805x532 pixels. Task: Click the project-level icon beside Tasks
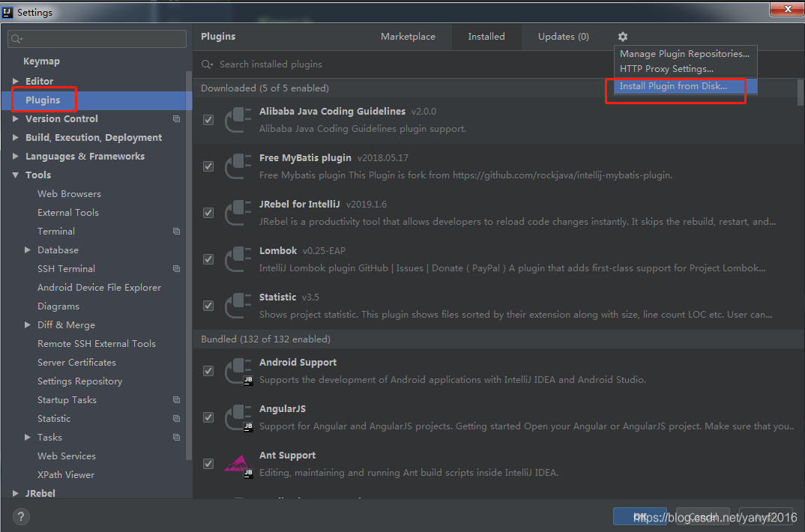[177, 437]
